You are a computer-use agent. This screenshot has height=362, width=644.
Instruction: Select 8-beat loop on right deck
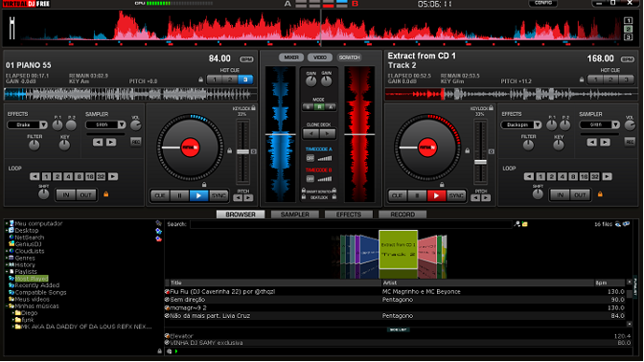(x=573, y=176)
